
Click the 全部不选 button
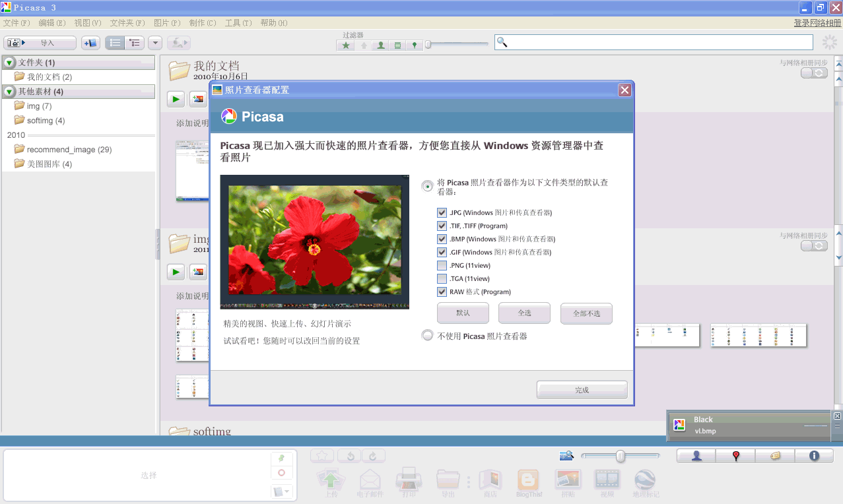click(x=586, y=313)
